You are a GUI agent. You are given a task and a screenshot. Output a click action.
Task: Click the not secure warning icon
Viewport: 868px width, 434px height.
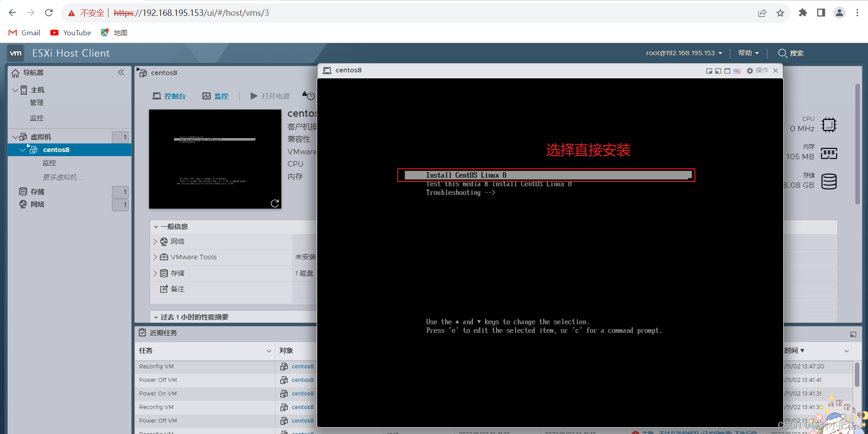[72, 13]
